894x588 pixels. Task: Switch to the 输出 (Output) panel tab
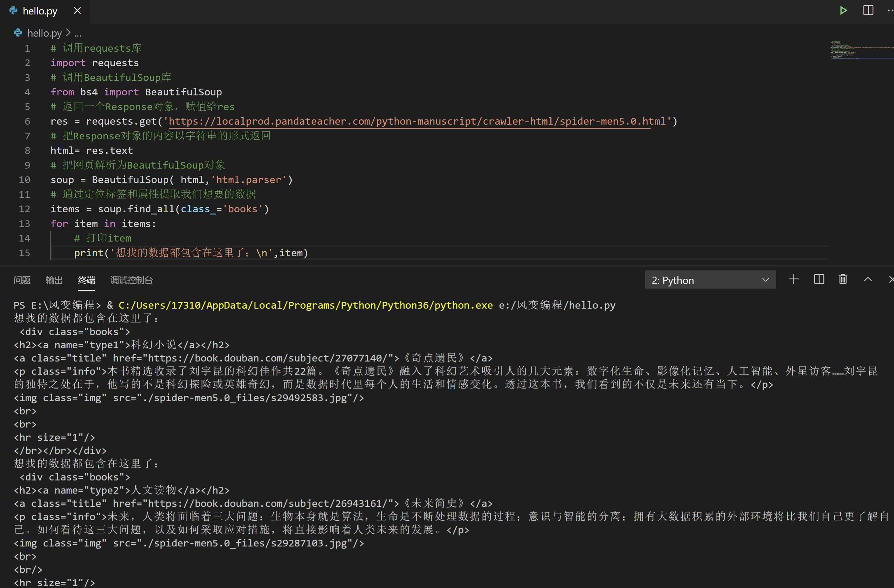[x=54, y=280]
